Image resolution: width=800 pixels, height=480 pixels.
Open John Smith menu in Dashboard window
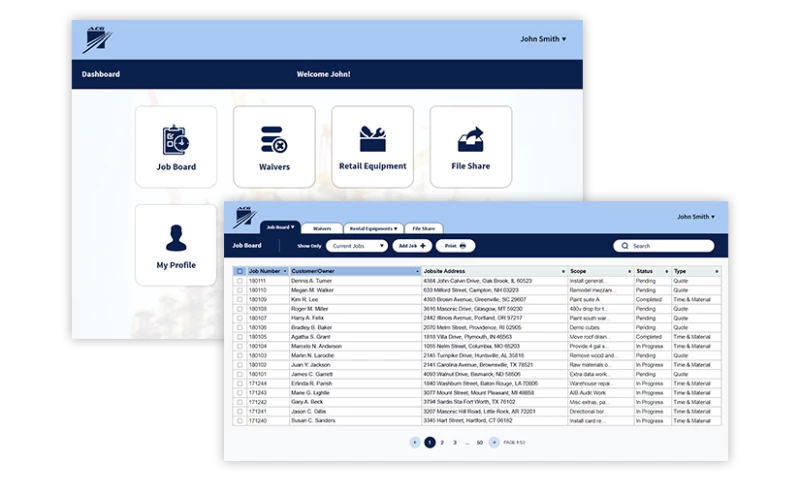[x=543, y=39]
